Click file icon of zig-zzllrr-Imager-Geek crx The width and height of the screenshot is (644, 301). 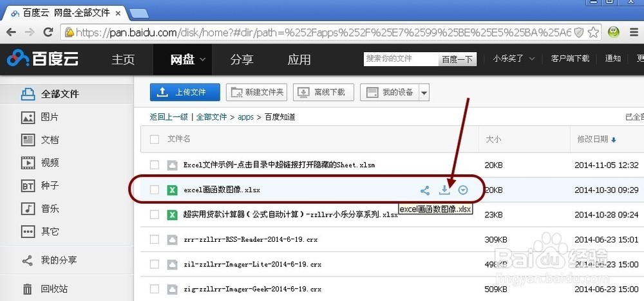click(172, 289)
